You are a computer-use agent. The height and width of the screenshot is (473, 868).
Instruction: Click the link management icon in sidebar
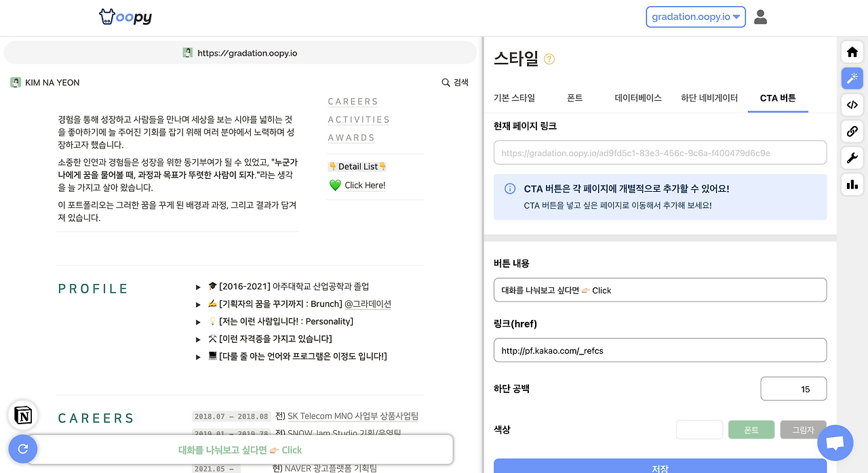[852, 131]
